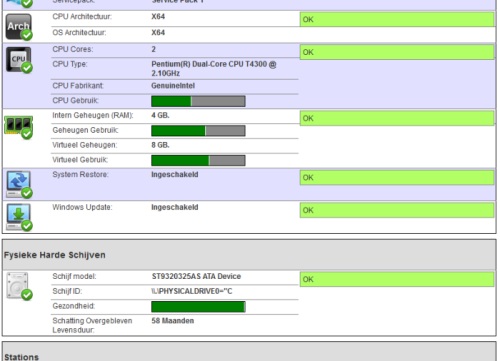Click the OK status for Windows Update
500x361 pixels.
(x=397, y=210)
